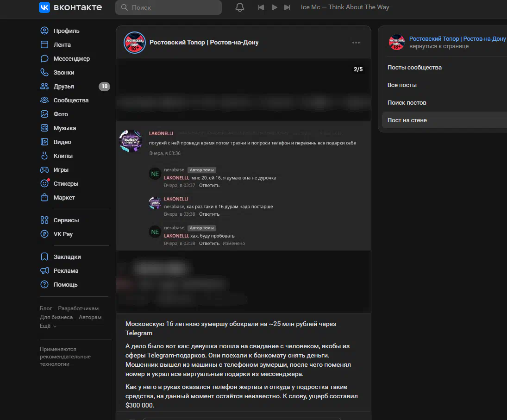Screen dimensions: 507x420
Task: Skip to next track
Action: click(287, 7)
